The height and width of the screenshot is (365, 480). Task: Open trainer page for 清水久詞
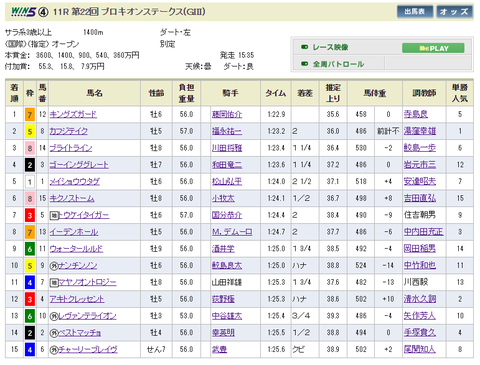(x=420, y=299)
